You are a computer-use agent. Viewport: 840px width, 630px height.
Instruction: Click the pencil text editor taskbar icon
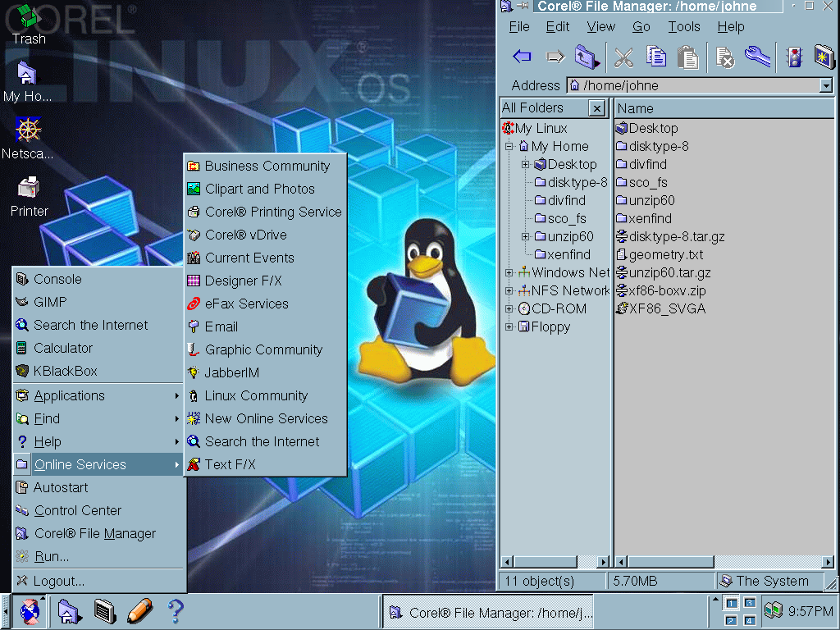pyautogui.click(x=139, y=611)
